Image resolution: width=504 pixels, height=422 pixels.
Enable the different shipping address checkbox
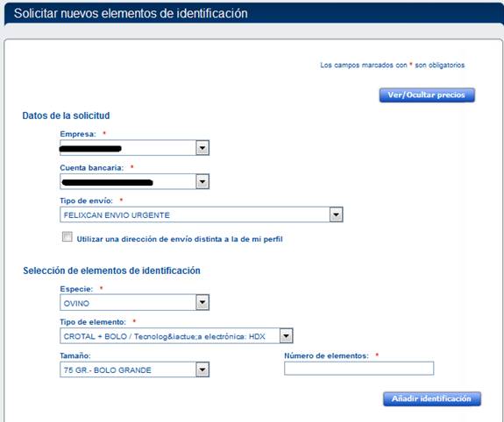pos(67,236)
